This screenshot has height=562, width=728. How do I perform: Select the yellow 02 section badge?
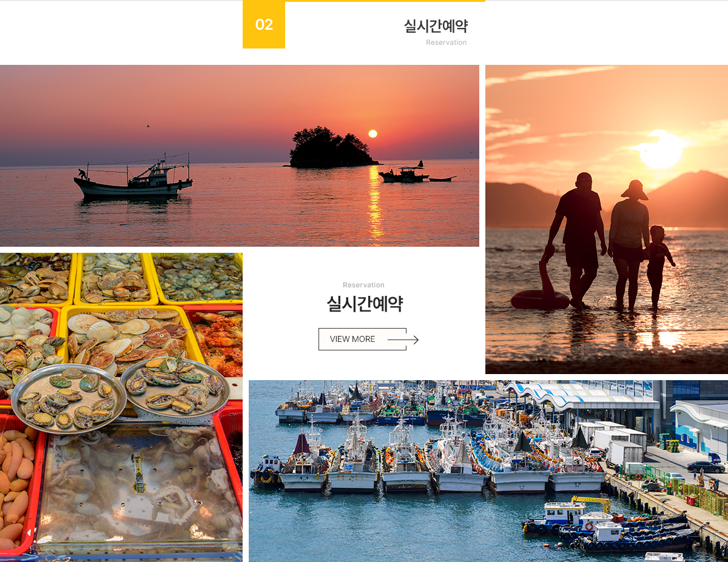pos(264,24)
